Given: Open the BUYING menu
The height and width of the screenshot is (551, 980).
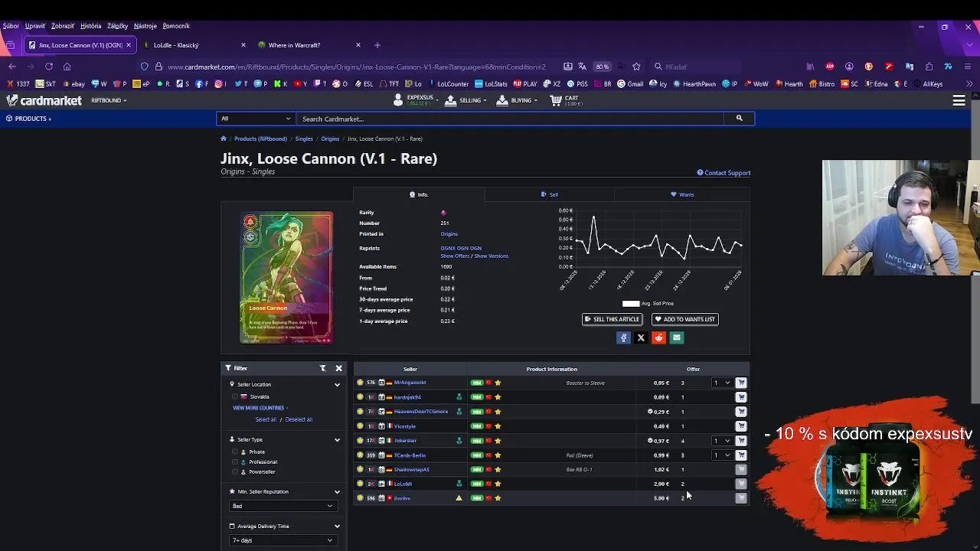Looking at the screenshot, I should pyautogui.click(x=517, y=100).
